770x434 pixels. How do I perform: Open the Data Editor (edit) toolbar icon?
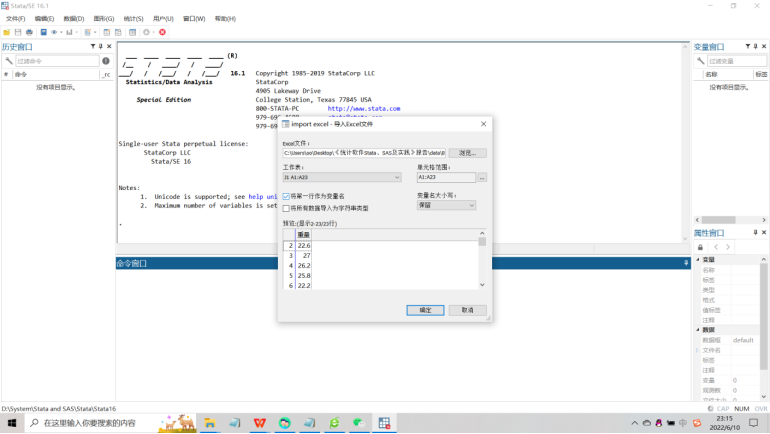pyautogui.click(x=107, y=32)
